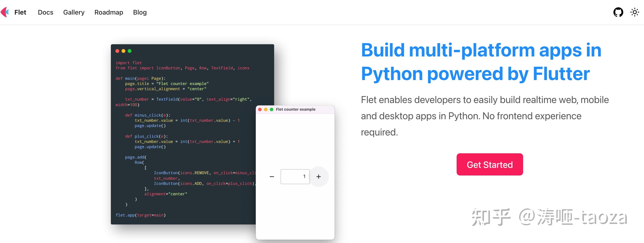Open the Docs section
The image size is (644, 243).
pyautogui.click(x=45, y=12)
